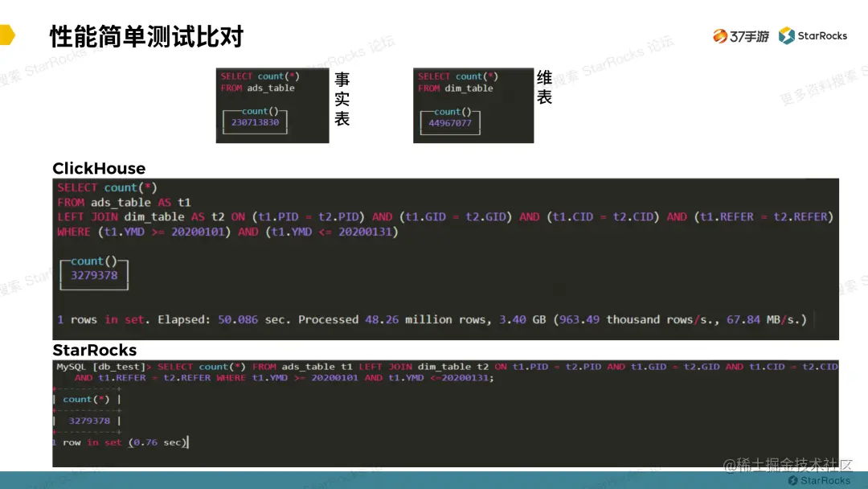The height and width of the screenshot is (489, 868).
Task: Click the fact table query screenshot with 230713830
Action: click(x=272, y=105)
